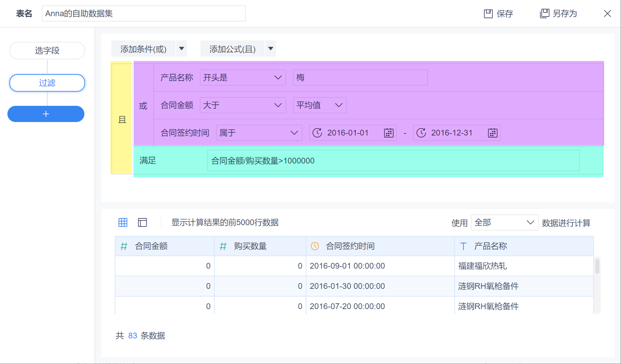The height and width of the screenshot is (364, 621).
Task: Click the 合同签约时间 column header
Action: (380, 246)
